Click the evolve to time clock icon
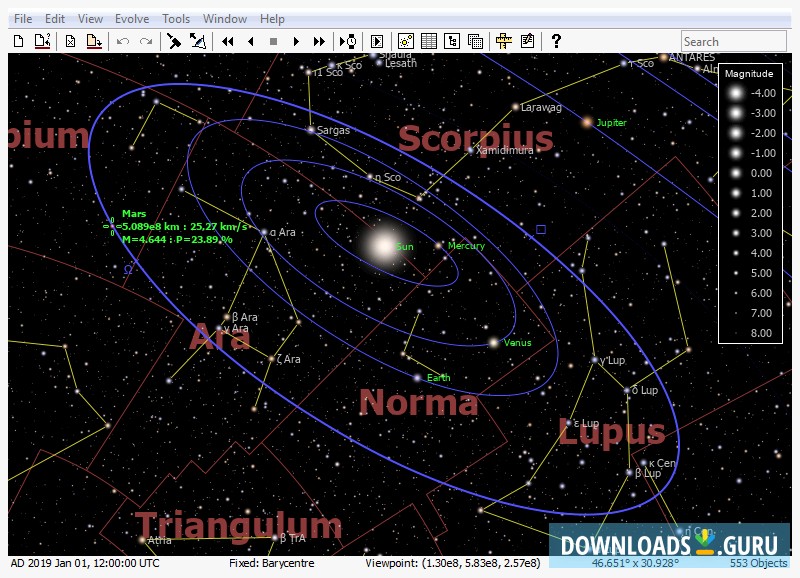 tap(348, 41)
